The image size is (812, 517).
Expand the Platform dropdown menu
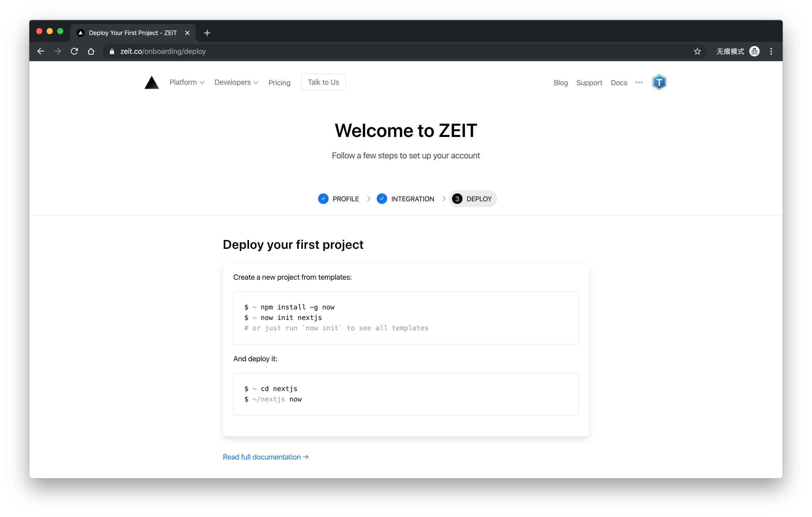click(187, 82)
